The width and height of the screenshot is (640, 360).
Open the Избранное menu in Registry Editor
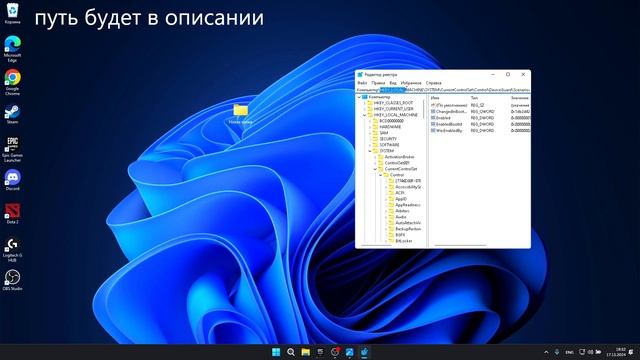411,83
